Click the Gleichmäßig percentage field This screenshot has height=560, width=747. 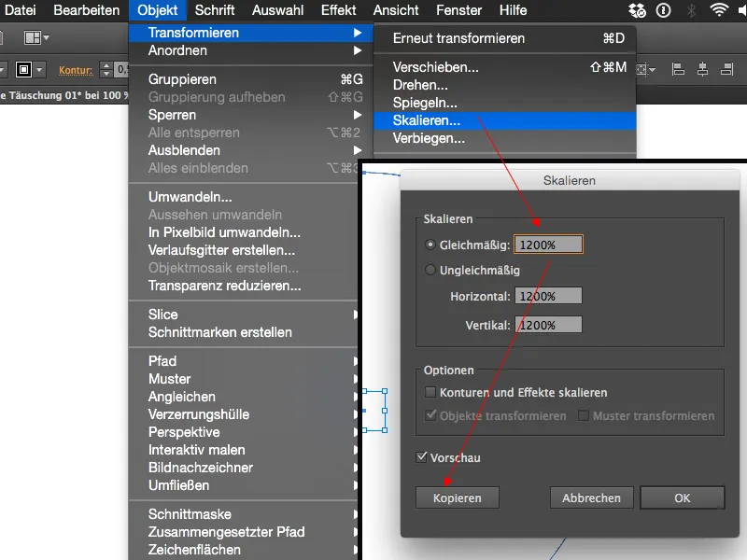click(548, 245)
